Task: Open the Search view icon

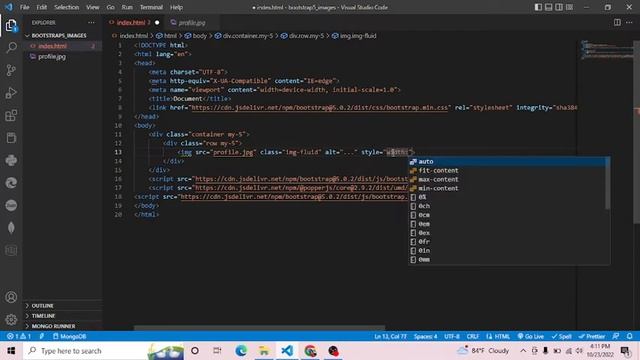Action: 11,48
